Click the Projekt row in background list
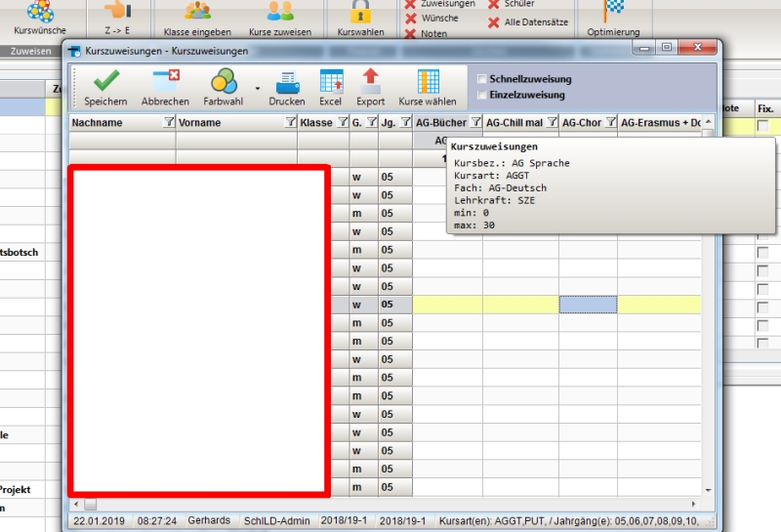The height and width of the screenshot is (532, 781). [22, 490]
